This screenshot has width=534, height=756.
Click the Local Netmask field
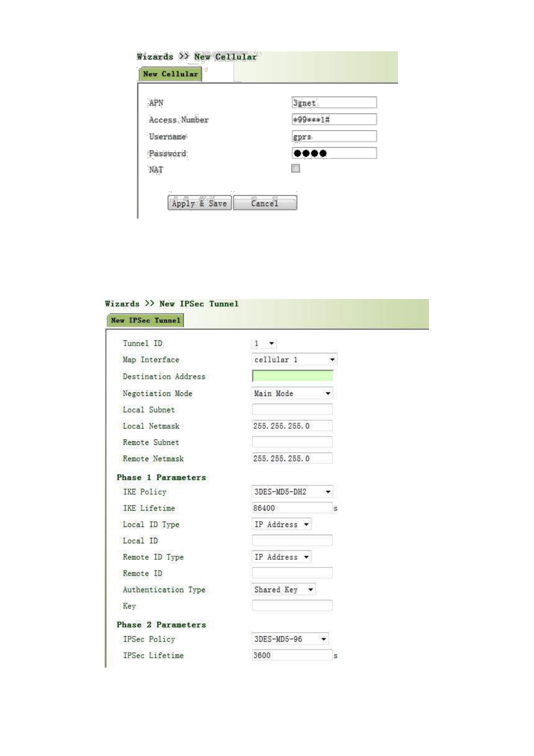tap(292, 426)
